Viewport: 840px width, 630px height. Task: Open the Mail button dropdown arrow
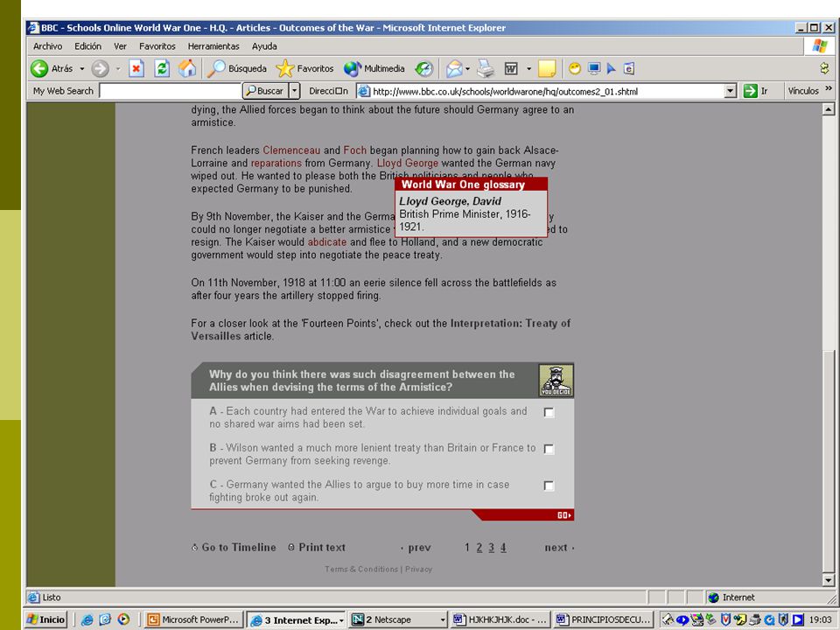point(467,68)
